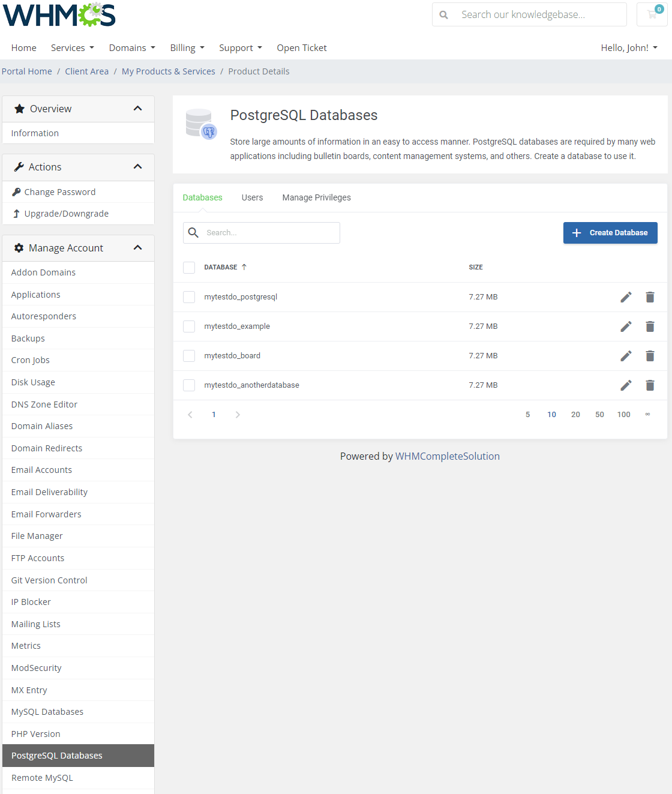This screenshot has width=672, height=794.
Task: Click the Create Database button
Action: 610,233
